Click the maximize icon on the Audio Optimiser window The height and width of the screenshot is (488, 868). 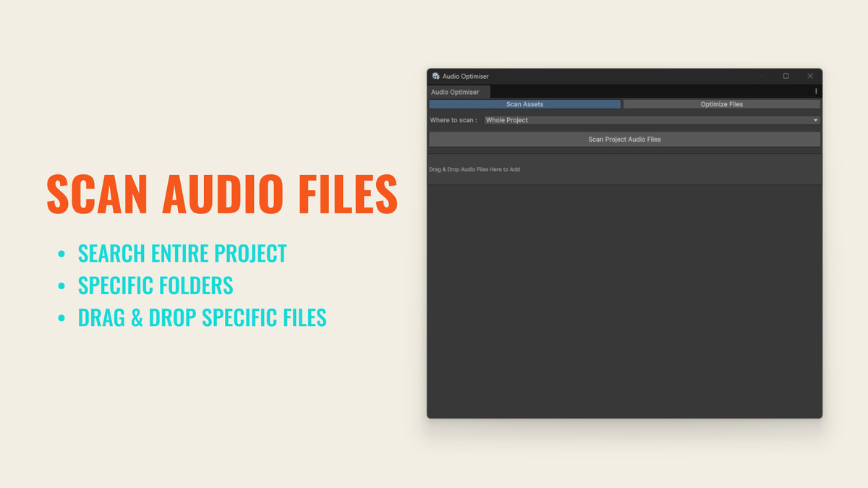pyautogui.click(x=786, y=75)
